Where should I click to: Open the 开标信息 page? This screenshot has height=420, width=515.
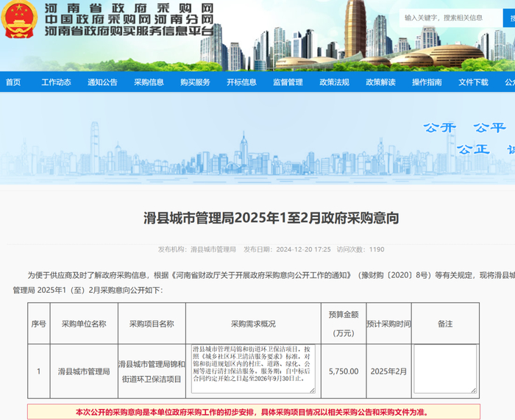click(x=241, y=82)
